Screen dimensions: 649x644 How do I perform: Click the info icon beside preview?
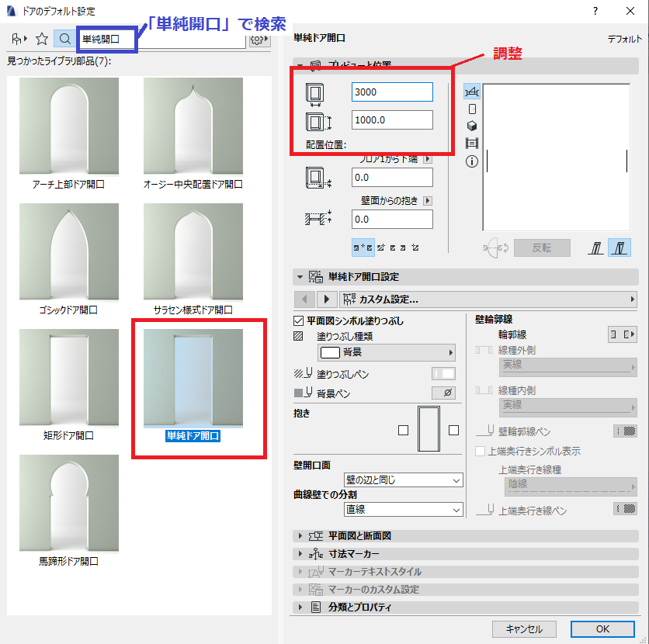[472, 161]
